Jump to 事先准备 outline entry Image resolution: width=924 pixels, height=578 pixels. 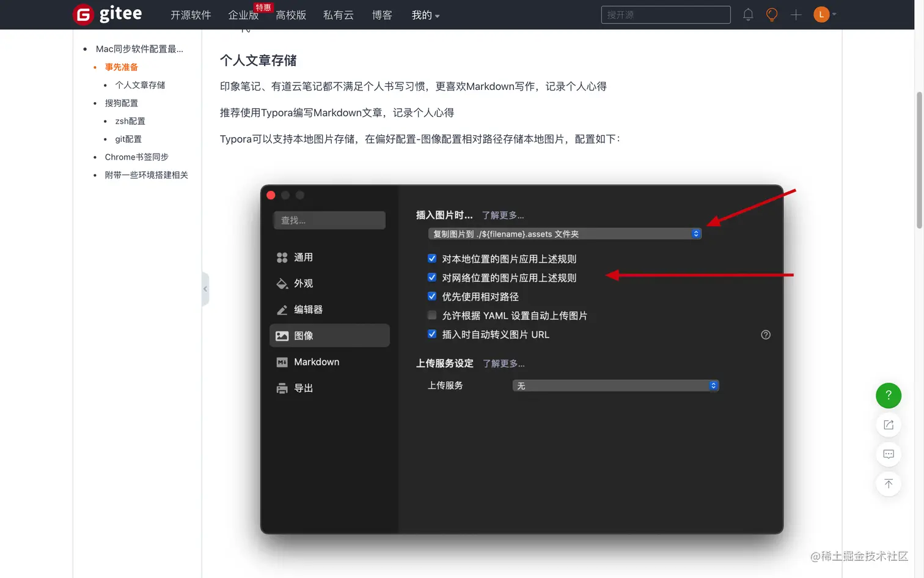click(122, 67)
